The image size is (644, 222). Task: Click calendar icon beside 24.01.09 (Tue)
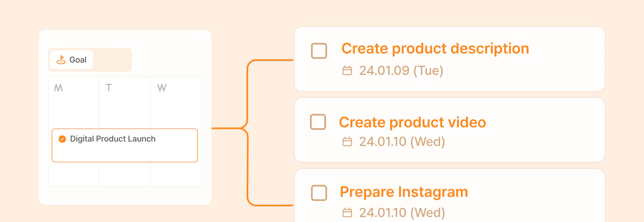[x=347, y=71]
